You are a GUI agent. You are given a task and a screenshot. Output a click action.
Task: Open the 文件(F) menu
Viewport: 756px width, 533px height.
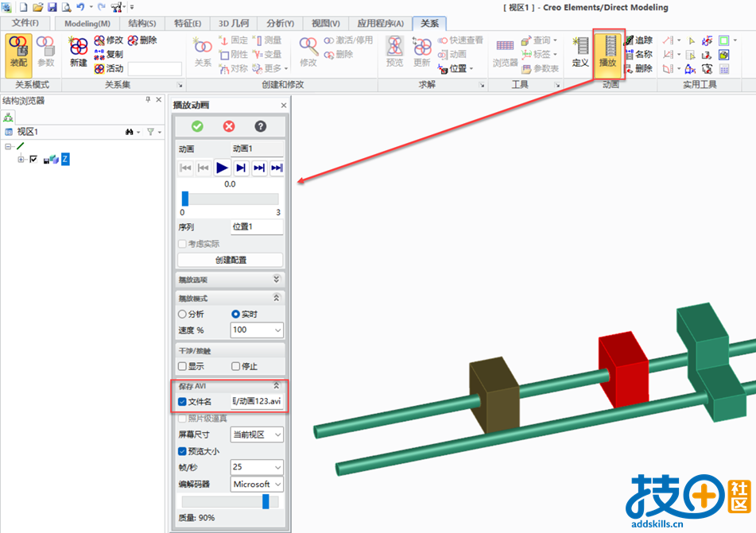click(x=25, y=23)
